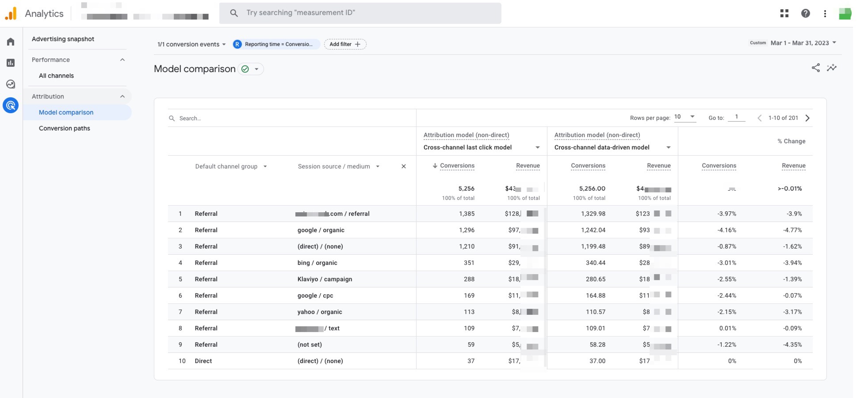Viewport: 868px width, 398px height.
Task: Click the -3.97% conversions change value
Action: (727, 214)
